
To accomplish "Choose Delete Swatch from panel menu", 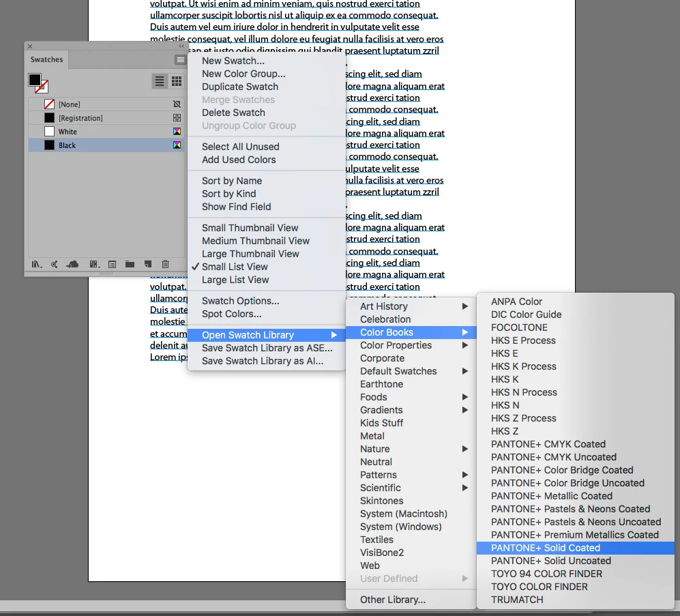I will pyautogui.click(x=266, y=113).
